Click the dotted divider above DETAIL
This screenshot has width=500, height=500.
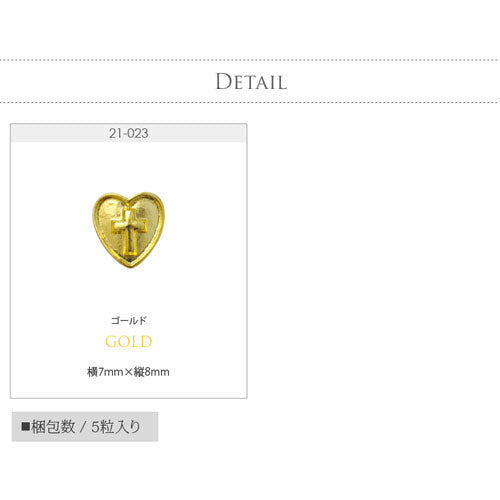click(250, 60)
